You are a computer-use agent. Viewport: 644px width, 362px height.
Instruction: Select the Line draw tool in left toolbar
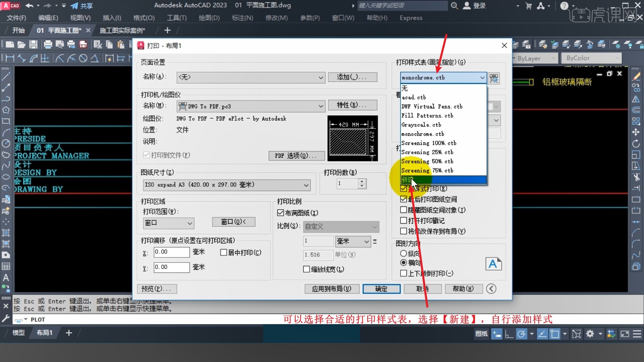[6, 77]
